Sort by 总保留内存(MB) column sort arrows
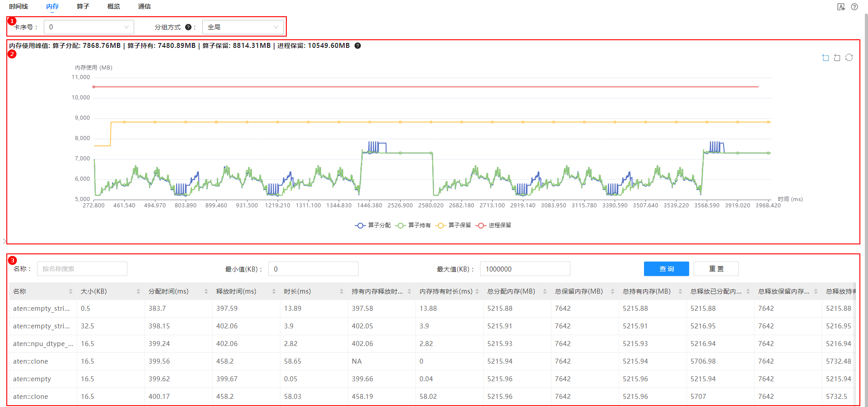Image resolution: width=868 pixels, height=407 pixels. pyautogui.click(x=612, y=291)
